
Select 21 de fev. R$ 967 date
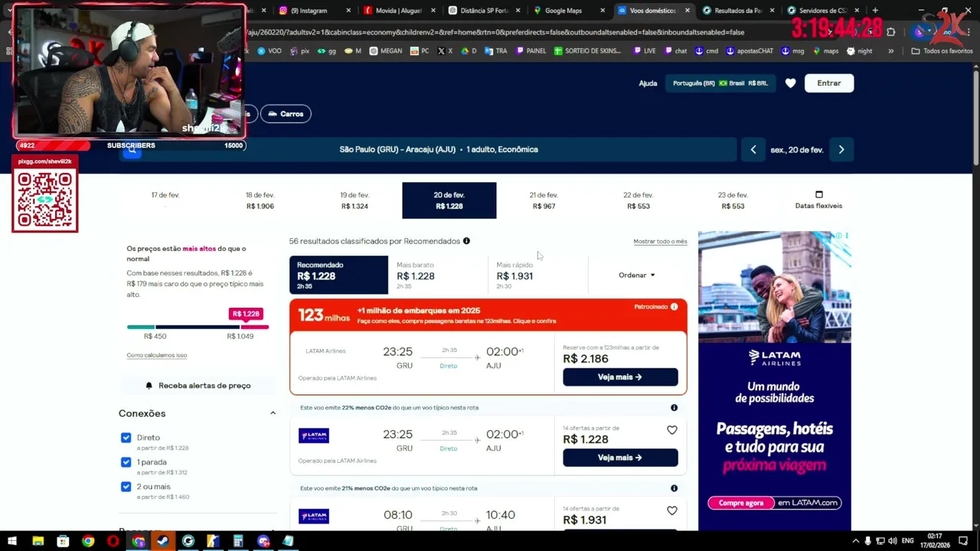point(544,201)
